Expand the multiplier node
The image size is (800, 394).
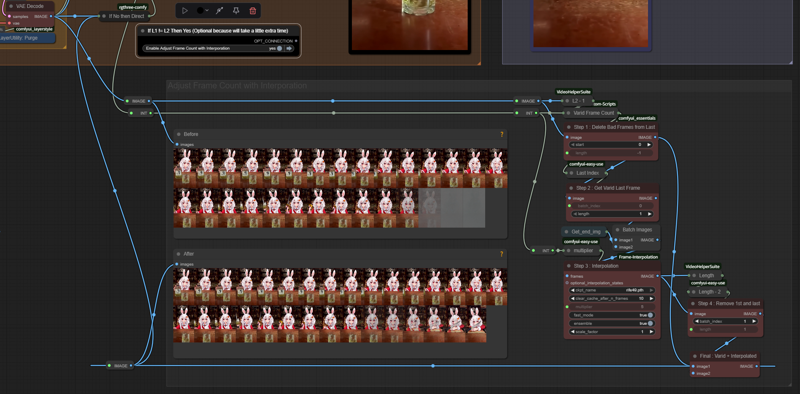point(568,251)
